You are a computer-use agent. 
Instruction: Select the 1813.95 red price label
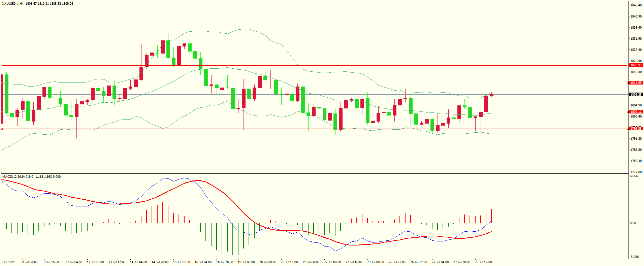(x=636, y=83)
